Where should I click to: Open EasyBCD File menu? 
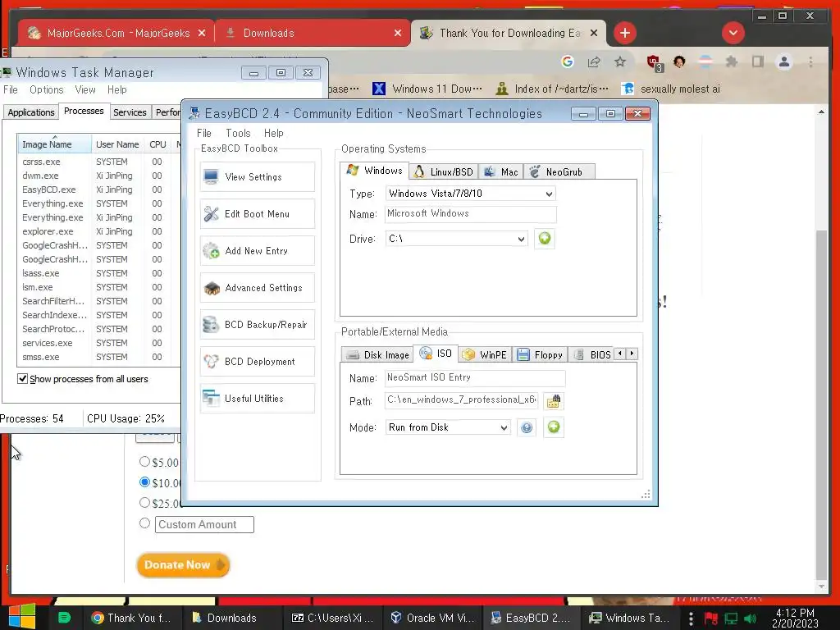(x=203, y=133)
